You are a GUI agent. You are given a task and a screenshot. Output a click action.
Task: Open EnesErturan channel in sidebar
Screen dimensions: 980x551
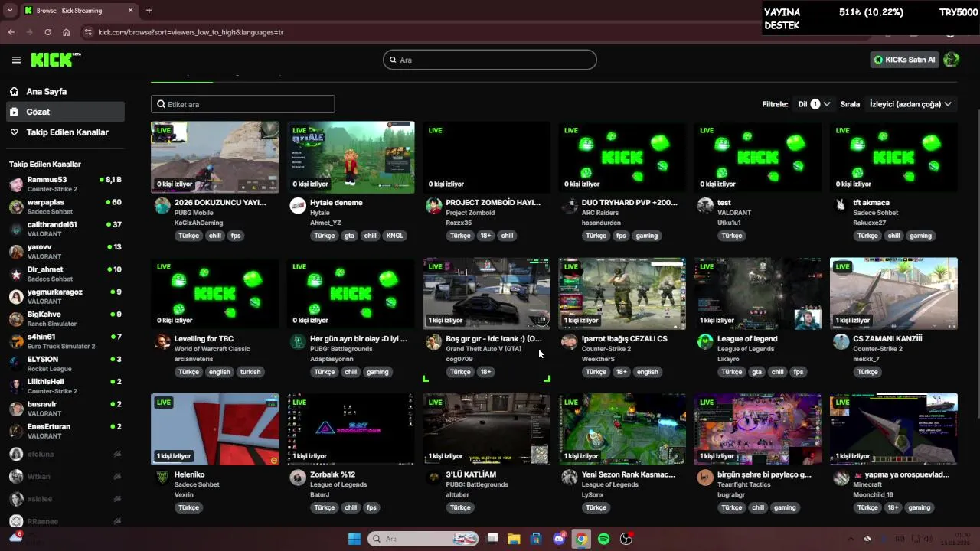tap(65, 431)
